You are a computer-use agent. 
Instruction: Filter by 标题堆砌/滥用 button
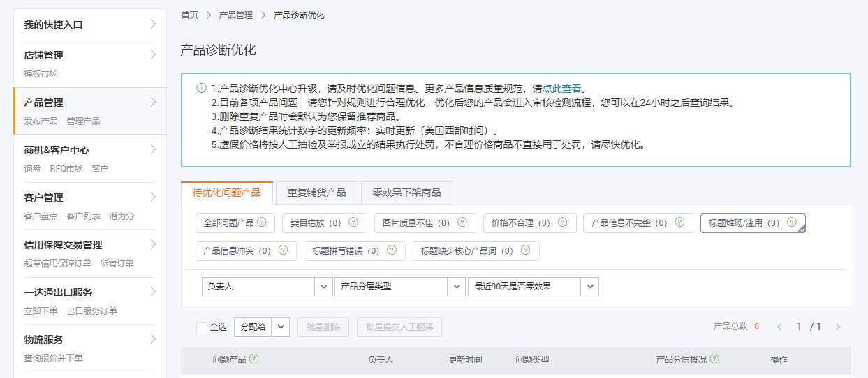pyautogui.click(x=744, y=223)
